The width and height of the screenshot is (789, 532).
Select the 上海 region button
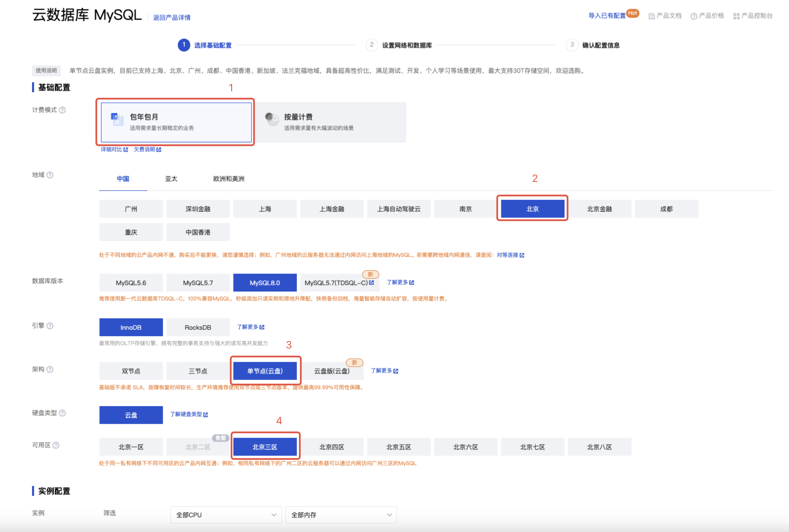(x=265, y=209)
